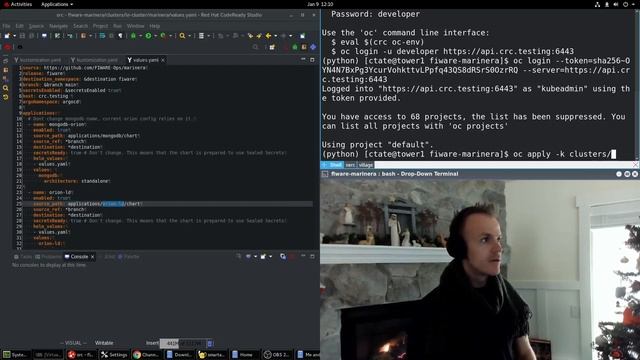
Task: Open the Help menu
Action: click(155, 26)
